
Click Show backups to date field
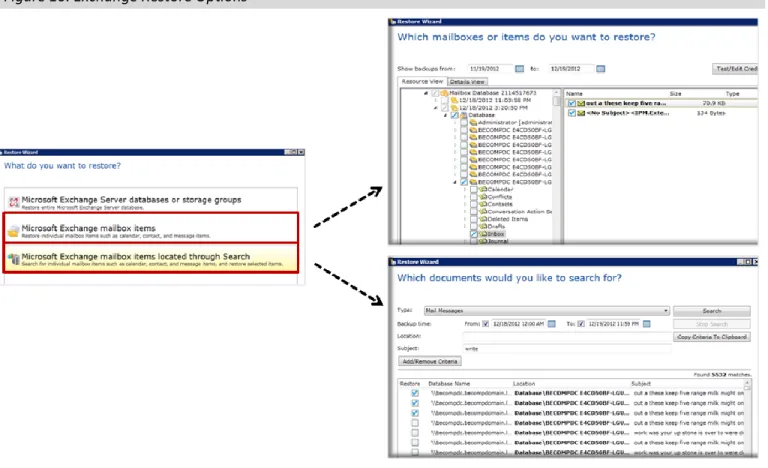[x=571, y=69]
